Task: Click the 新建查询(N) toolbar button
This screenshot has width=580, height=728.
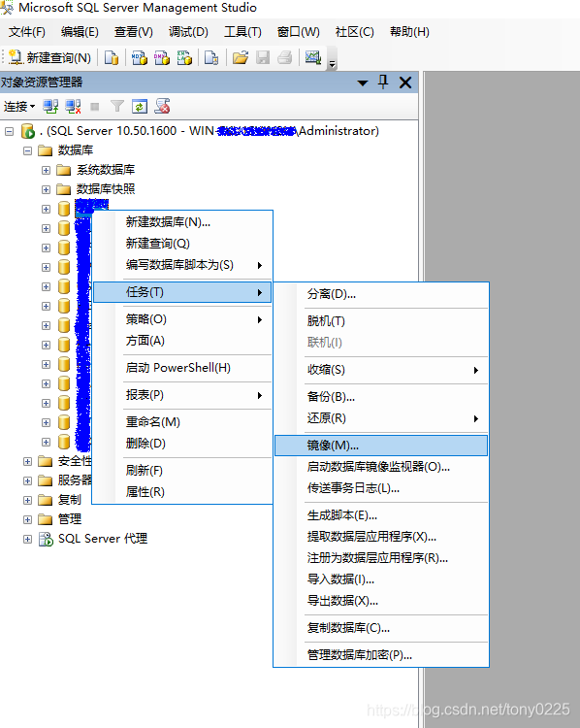Action: pyautogui.click(x=49, y=57)
